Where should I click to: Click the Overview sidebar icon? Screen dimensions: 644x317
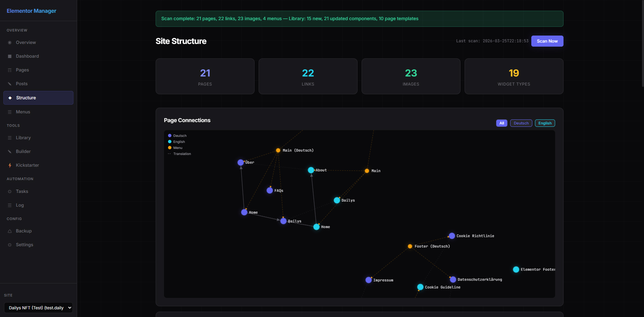10,43
